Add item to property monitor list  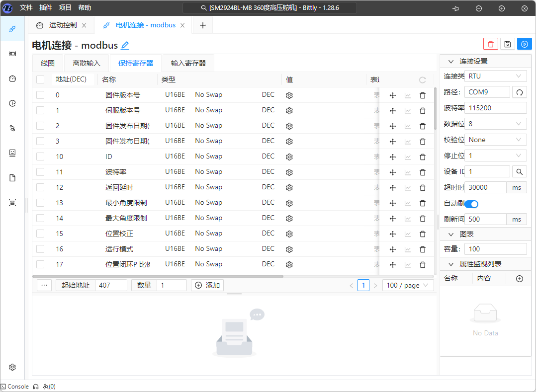coord(520,279)
